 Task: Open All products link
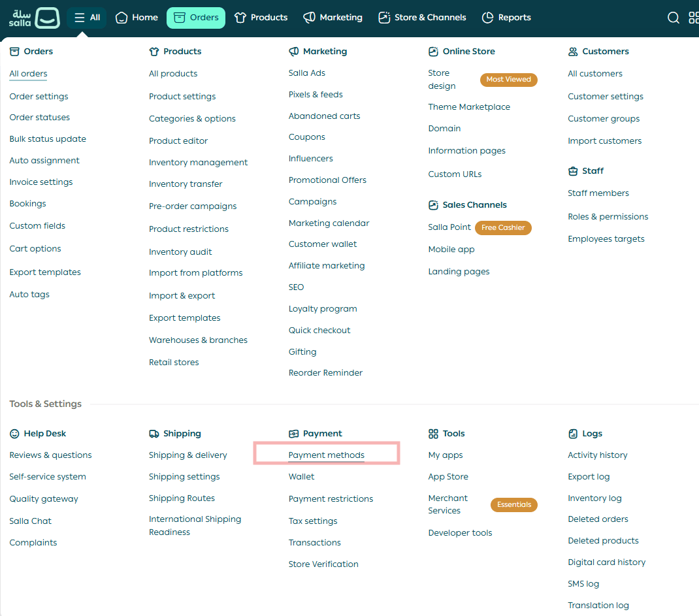(173, 74)
